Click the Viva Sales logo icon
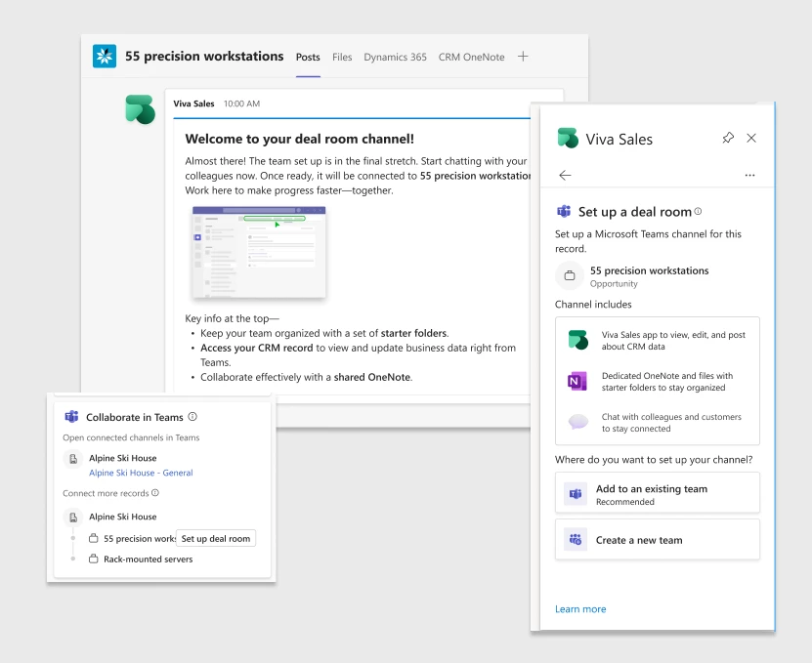 (567, 138)
